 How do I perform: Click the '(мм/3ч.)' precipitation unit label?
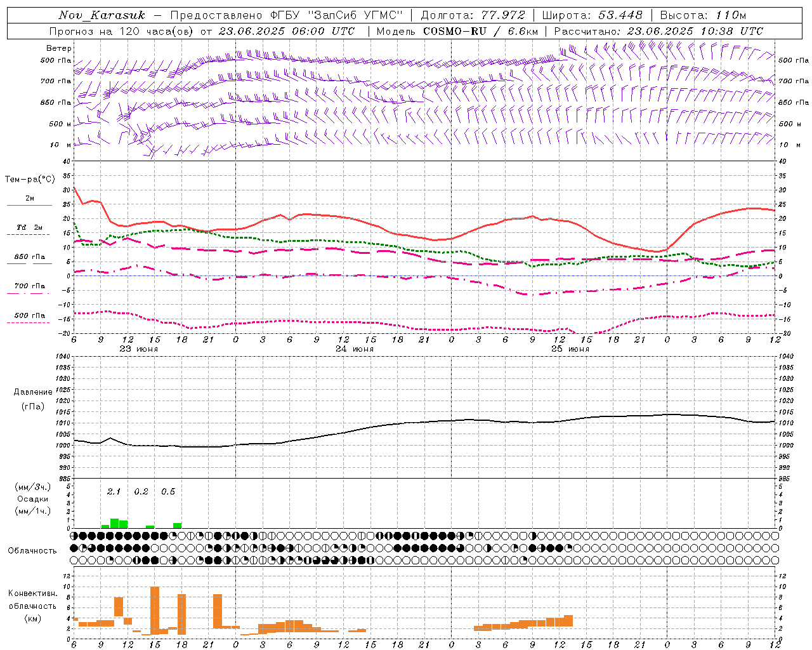[33, 487]
